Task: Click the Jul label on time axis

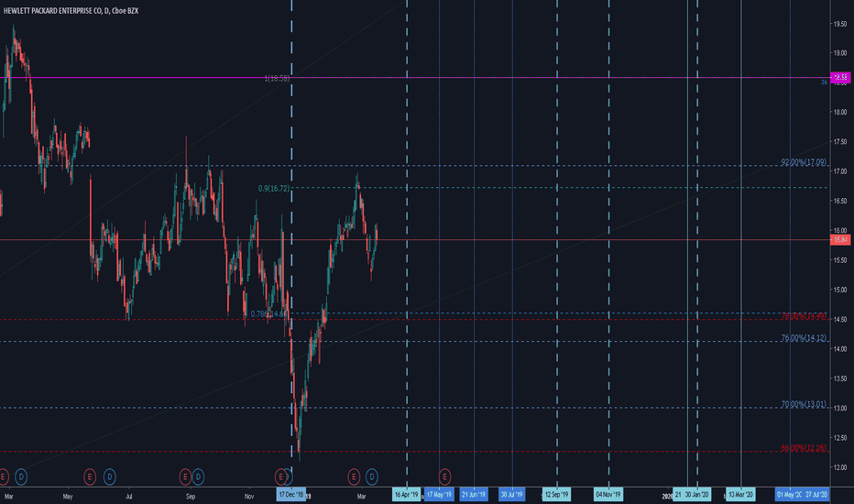Action: tap(128, 497)
